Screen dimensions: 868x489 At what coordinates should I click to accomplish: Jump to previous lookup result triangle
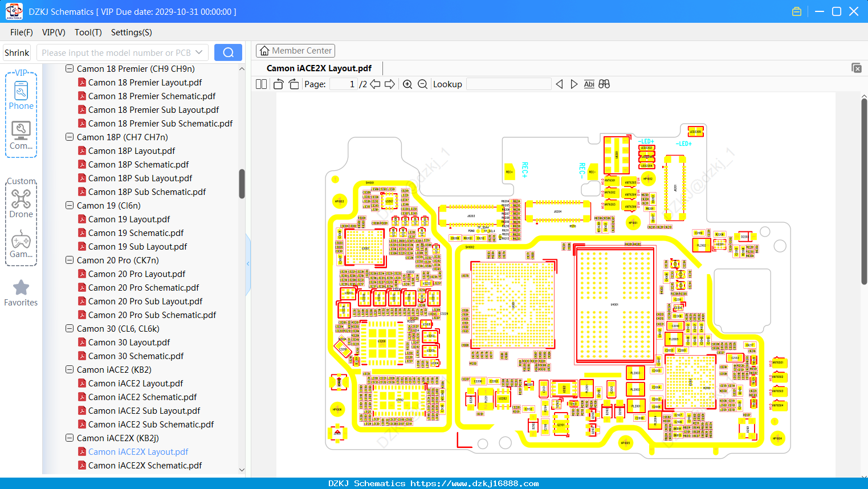559,84
